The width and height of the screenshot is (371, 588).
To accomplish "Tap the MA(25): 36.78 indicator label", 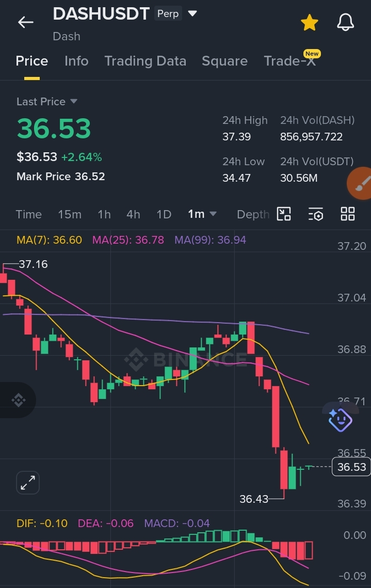I will (x=128, y=240).
